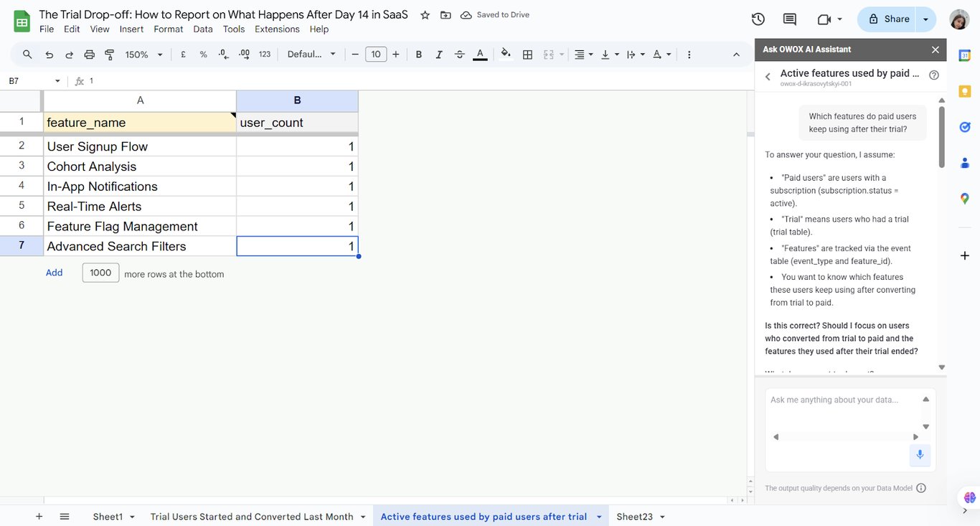Toggle bold formatting
This screenshot has width=980, height=526.
point(419,55)
